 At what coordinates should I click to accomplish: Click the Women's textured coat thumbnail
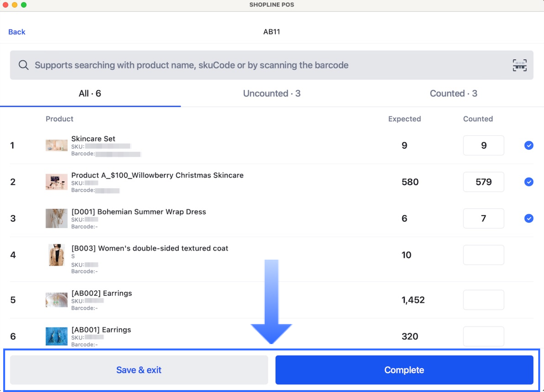(56, 255)
